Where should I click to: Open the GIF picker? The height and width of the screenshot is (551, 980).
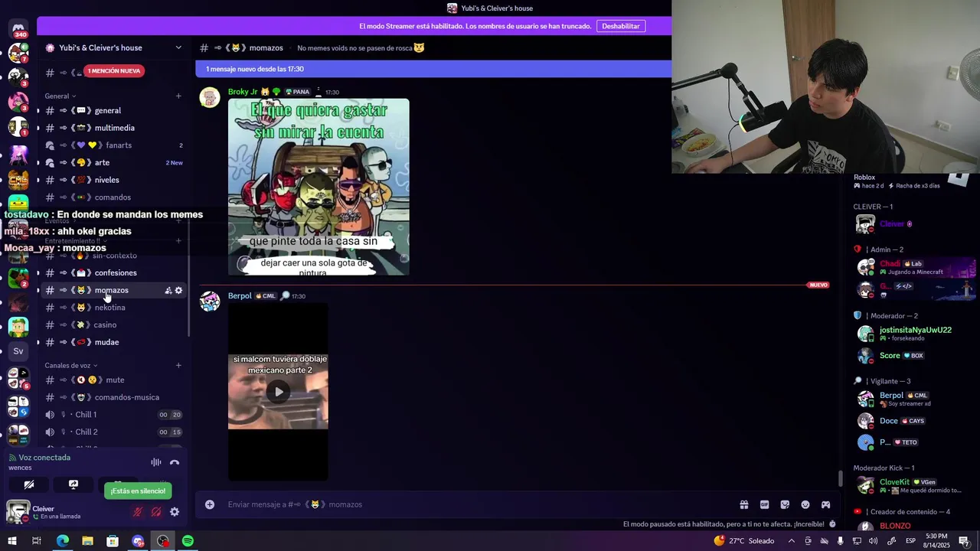764,504
